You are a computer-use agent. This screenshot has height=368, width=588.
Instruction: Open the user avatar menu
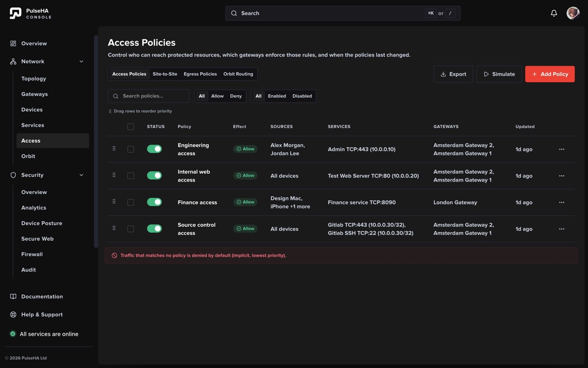pyautogui.click(x=573, y=13)
